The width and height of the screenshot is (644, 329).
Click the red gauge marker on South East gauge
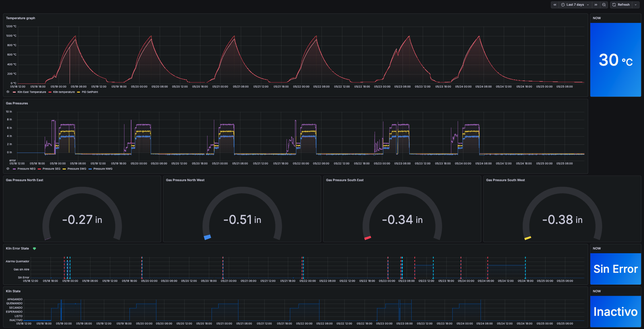click(368, 238)
